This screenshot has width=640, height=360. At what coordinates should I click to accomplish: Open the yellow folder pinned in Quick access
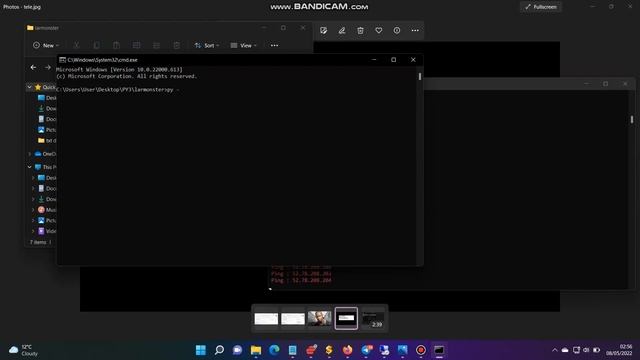pos(47,140)
